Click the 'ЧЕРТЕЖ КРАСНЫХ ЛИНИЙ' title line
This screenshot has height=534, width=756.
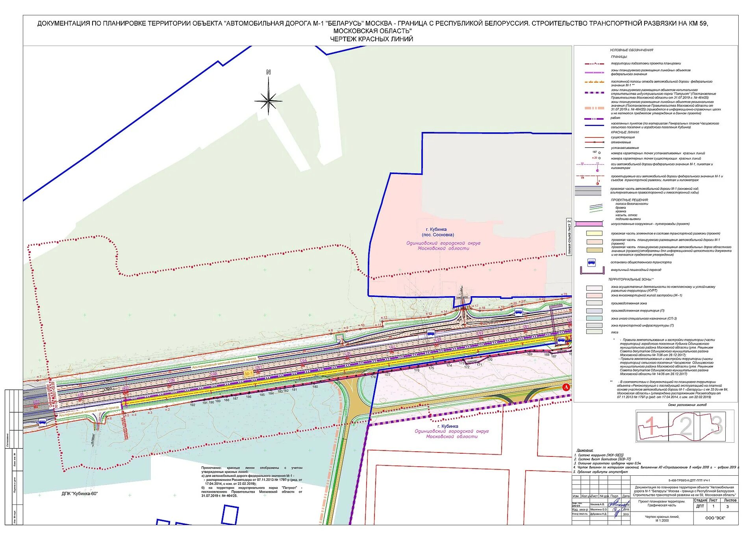(372, 39)
